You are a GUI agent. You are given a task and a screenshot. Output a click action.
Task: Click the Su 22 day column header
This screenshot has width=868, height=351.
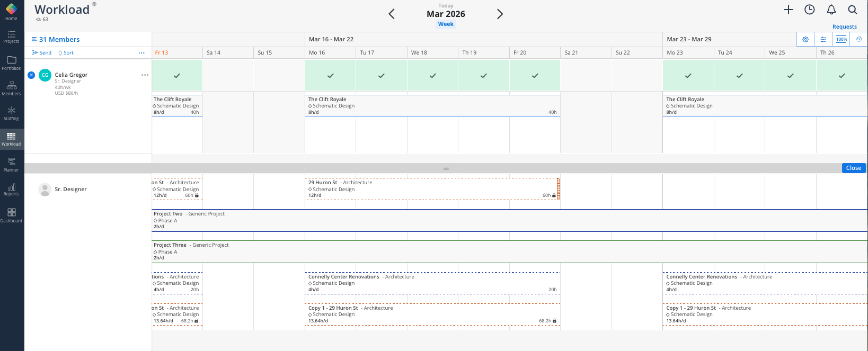pyautogui.click(x=637, y=53)
